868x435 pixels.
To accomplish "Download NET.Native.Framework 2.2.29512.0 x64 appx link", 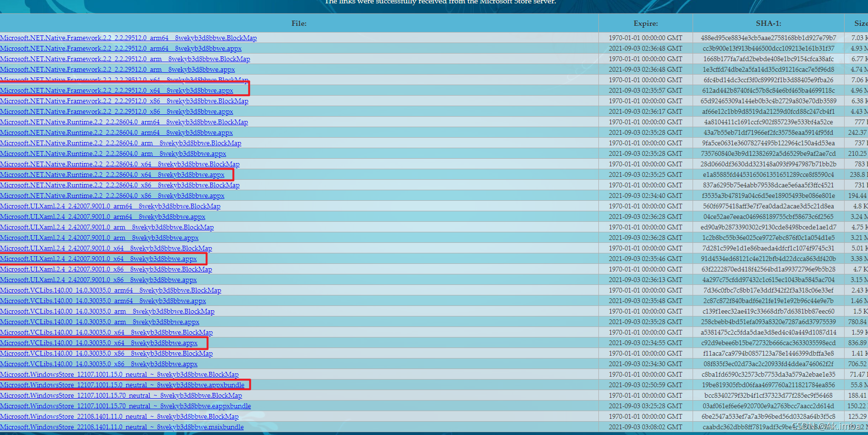I will (117, 90).
